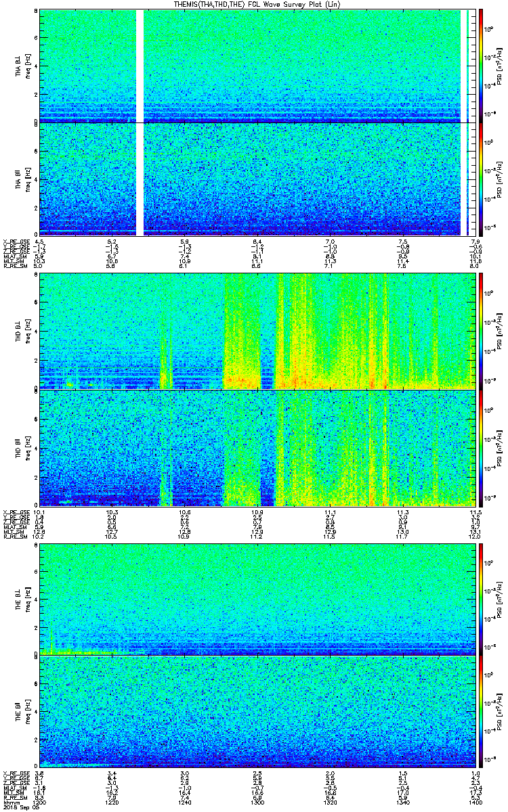Click the 1320 time tick label
508x812 pixels.
click(x=329, y=801)
